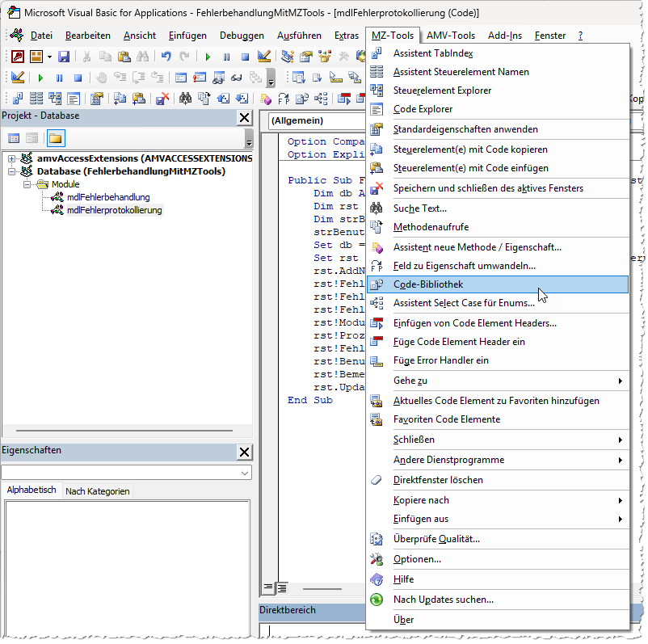648x644 pixels.
Task: Click the Paste icon on the standard toolbar
Action: point(124,57)
